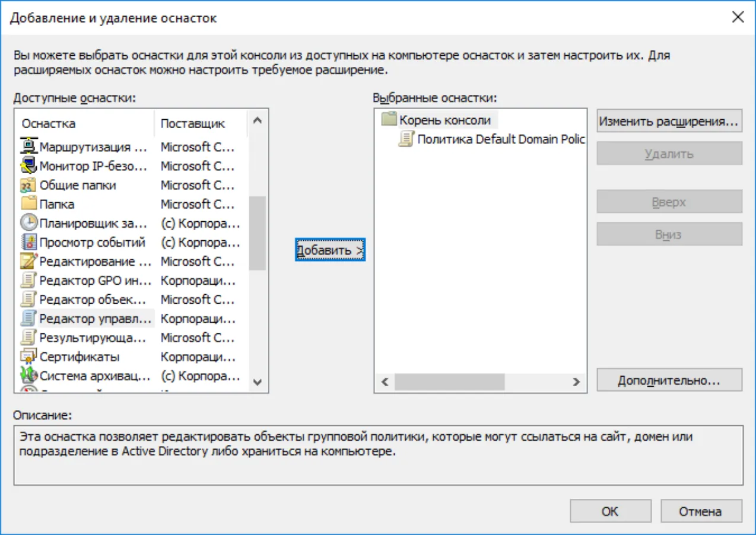Select the Система архивации icon

click(x=28, y=375)
